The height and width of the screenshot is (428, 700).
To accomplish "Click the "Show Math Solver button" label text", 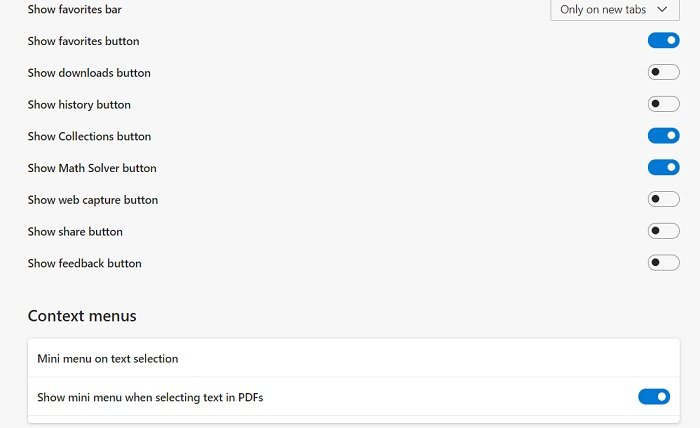I will point(92,168).
